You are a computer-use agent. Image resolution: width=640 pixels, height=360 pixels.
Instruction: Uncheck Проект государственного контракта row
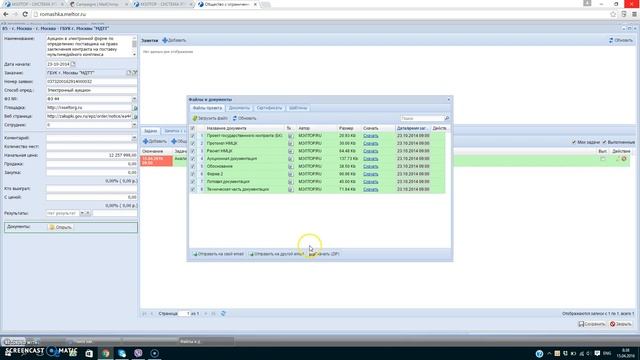click(193, 136)
